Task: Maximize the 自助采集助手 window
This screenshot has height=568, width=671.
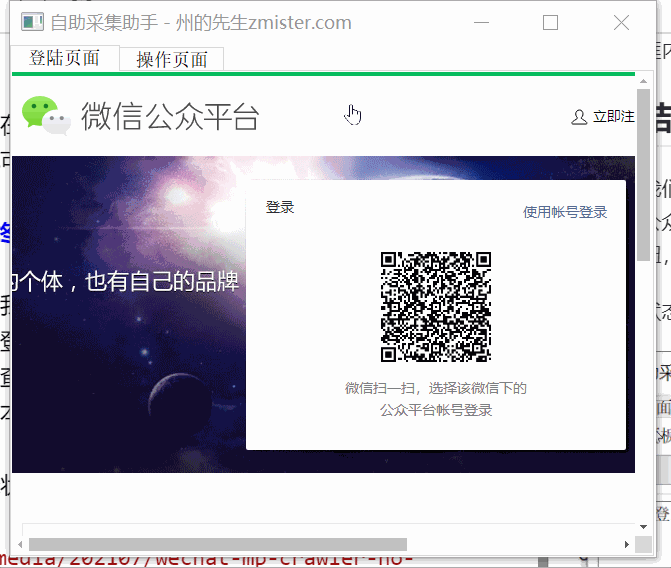Action: (x=550, y=22)
